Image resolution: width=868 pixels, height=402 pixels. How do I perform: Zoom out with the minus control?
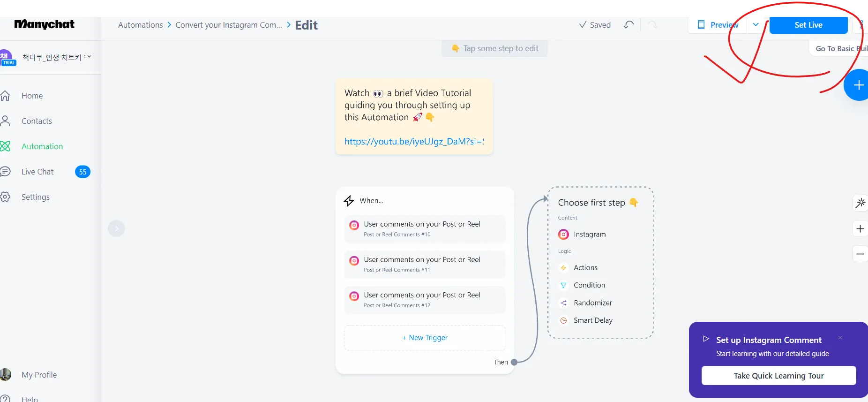(x=860, y=254)
